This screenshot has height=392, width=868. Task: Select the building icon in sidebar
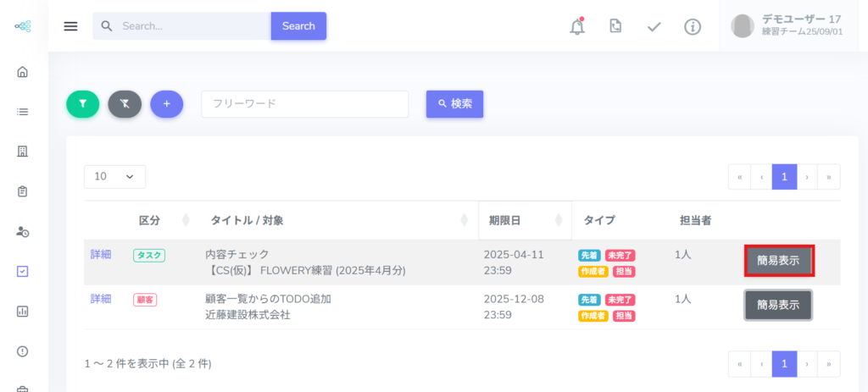pyautogui.click(x=23, y=152)
